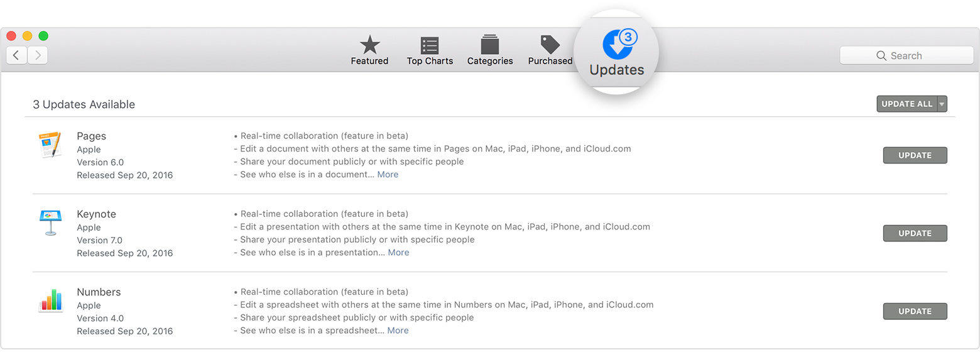Go back with the left arrow
The image size is (980, 352).
coord(16,55)
